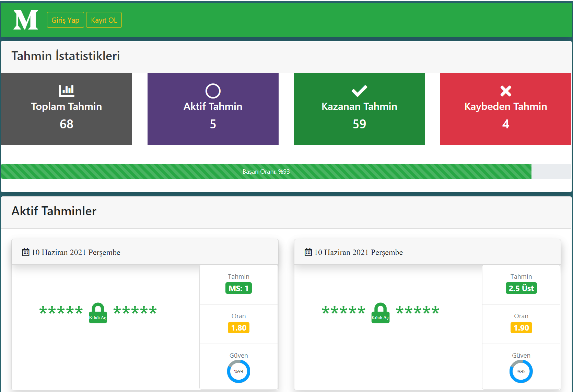The image size is (573, 392).
Task: Click the M site logo
Action: coord(26,20)
